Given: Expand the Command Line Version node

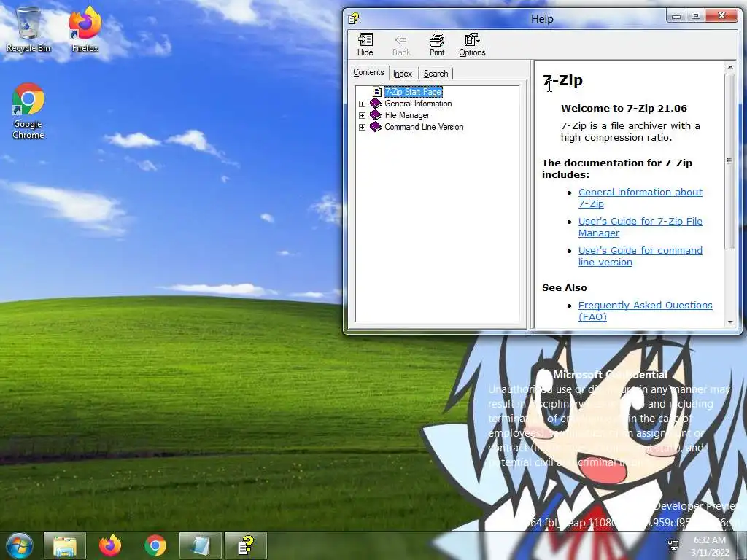Looking at the screenshot, I should pyautogui.click(x=362, y=127).
